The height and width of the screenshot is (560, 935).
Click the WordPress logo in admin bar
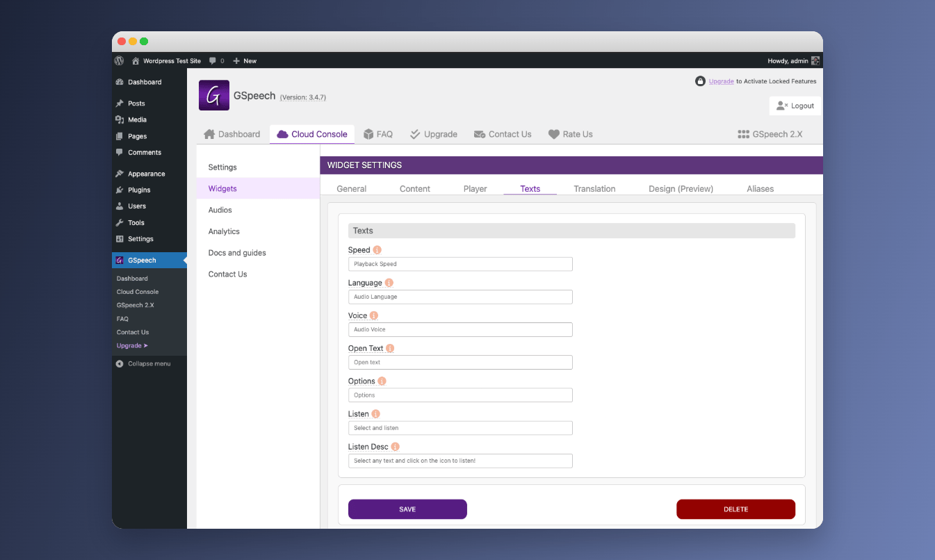coord(119,60)
